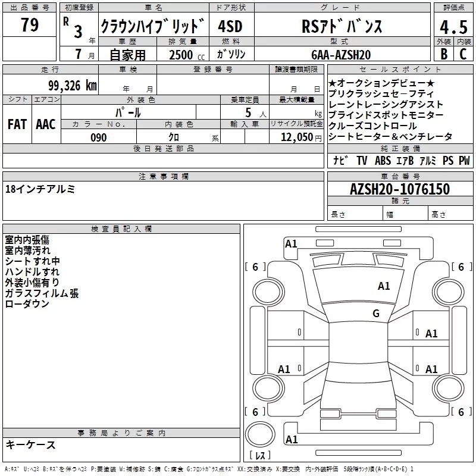Select the inspector note 外装小傷有り
The width and height of the screenshot is (476, 476).
(x=32, y=282)
